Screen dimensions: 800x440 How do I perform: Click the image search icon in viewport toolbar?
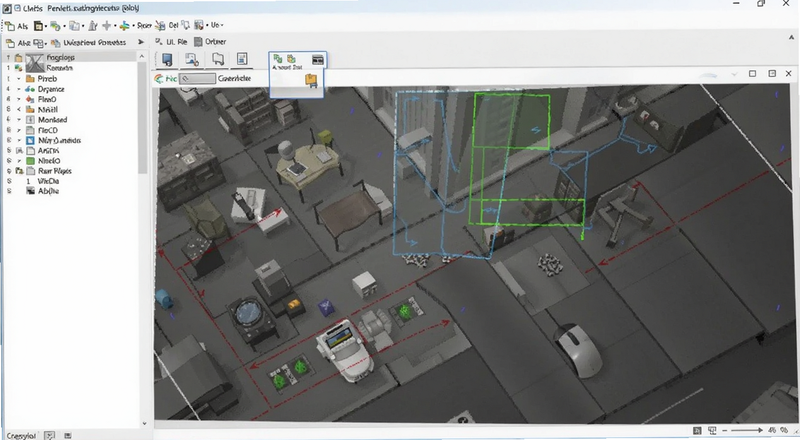[192, 60]
